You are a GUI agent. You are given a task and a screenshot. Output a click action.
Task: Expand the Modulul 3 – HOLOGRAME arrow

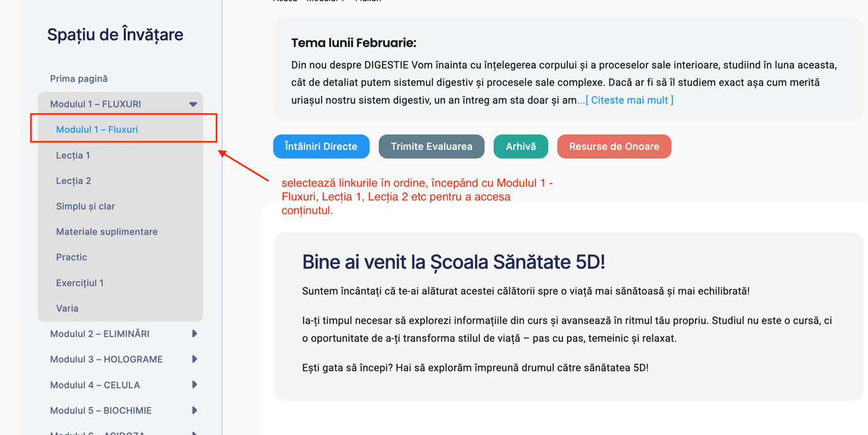point(194,359)
